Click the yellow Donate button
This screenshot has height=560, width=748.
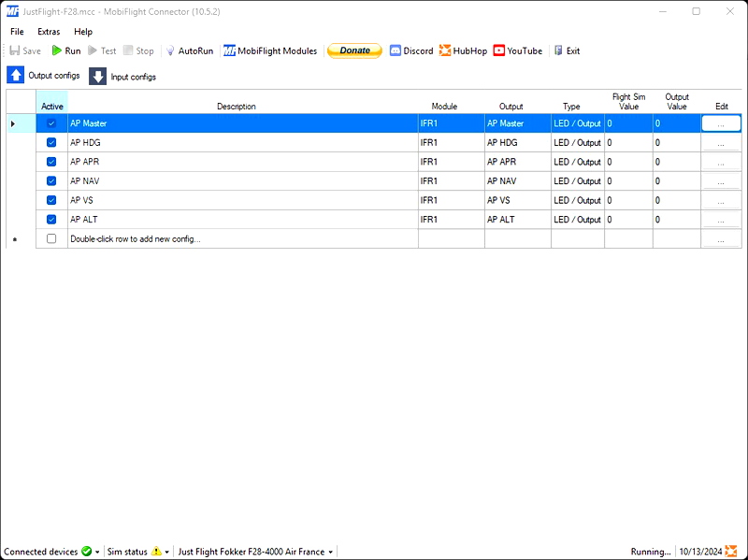354,50
